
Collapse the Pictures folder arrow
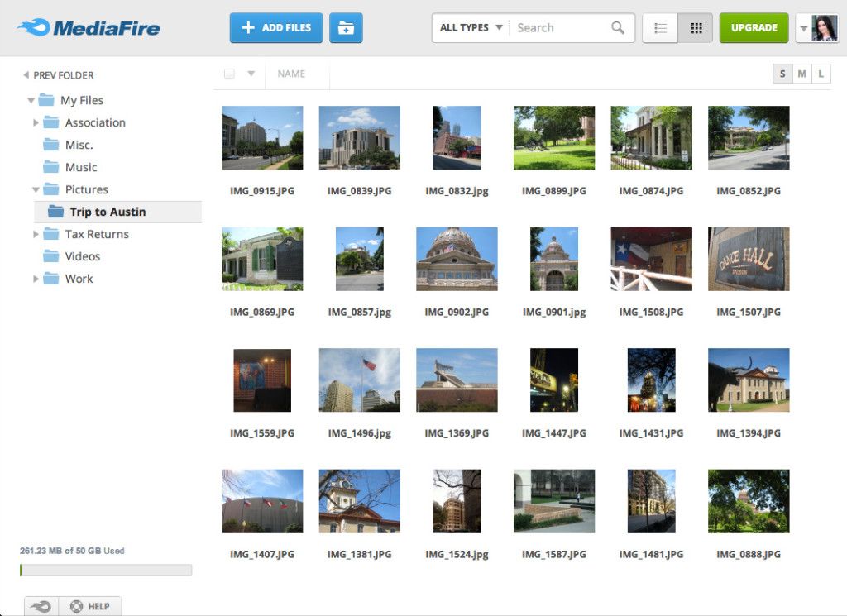tap(36, 189)
